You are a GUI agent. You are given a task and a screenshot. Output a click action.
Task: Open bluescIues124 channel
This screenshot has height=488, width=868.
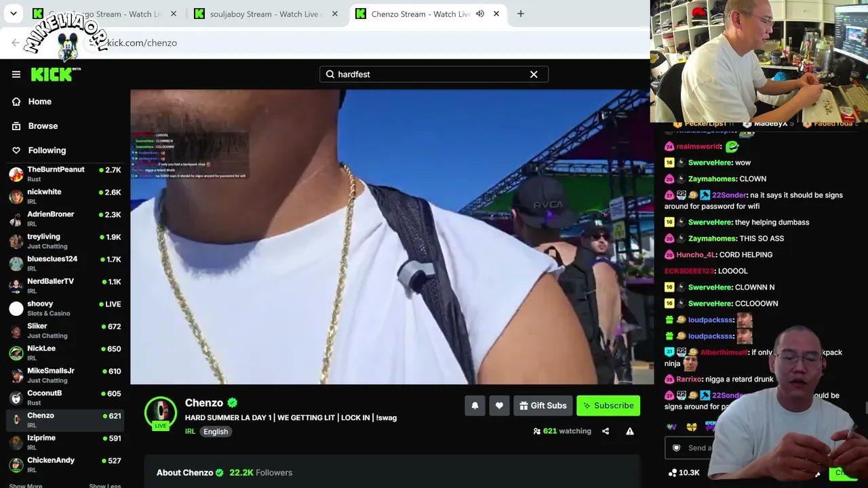[x=65, y=264]
